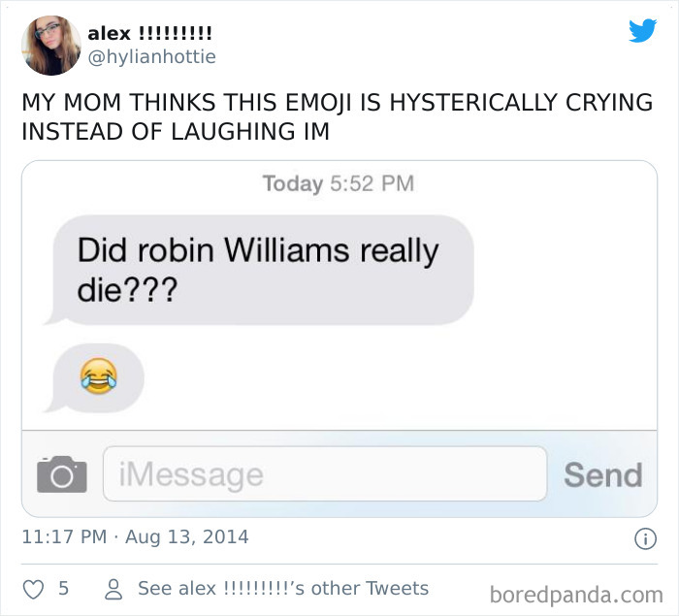The width and height of the screenshot is (679, 616).
Task: Tap the camera icon beside iMessage field
Action: (61, 474)
